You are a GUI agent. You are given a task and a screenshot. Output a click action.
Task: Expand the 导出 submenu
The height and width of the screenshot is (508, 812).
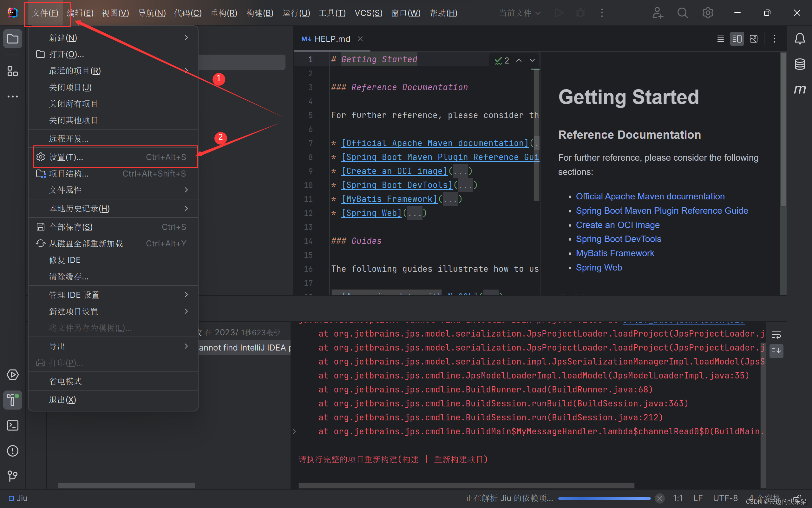[x=114, y=346]
